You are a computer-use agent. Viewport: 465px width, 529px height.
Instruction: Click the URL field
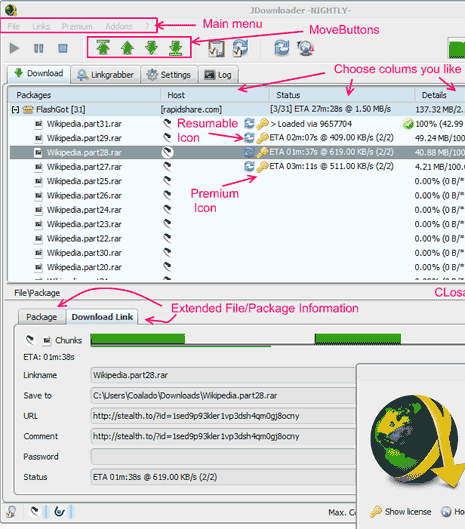tap(223, 416)
